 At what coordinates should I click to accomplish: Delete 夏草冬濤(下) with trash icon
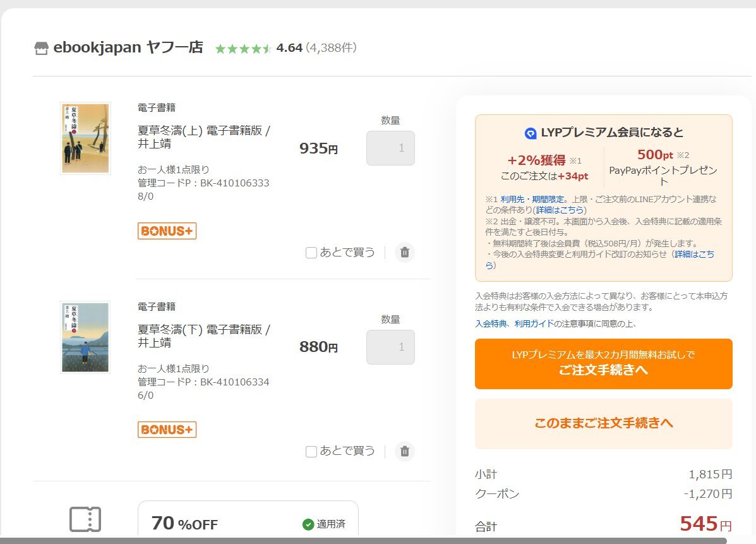click(405, 451)
